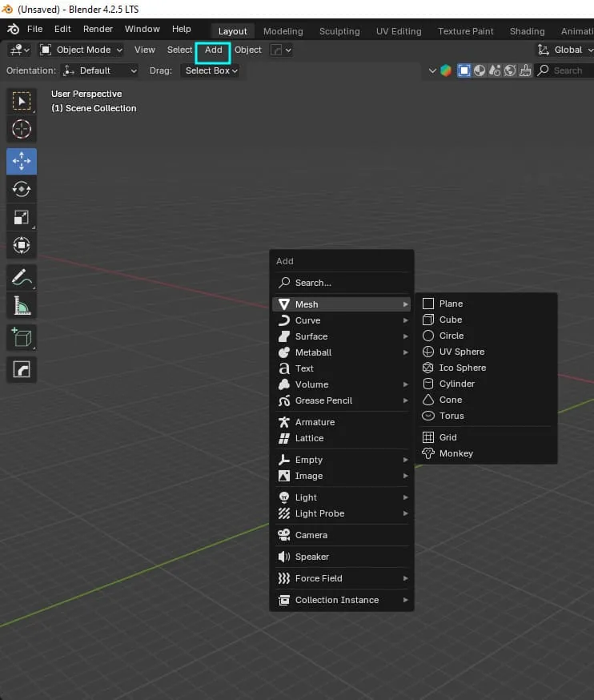Switch to material preview shading

(495, 70)
